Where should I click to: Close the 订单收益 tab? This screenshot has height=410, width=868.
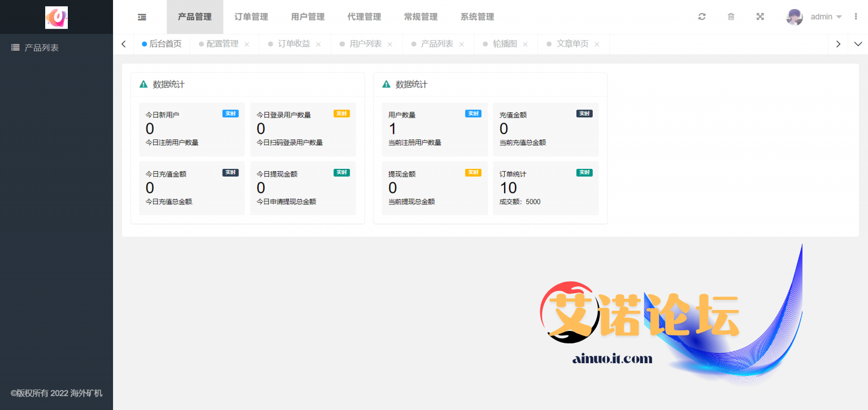pos(318,45)
